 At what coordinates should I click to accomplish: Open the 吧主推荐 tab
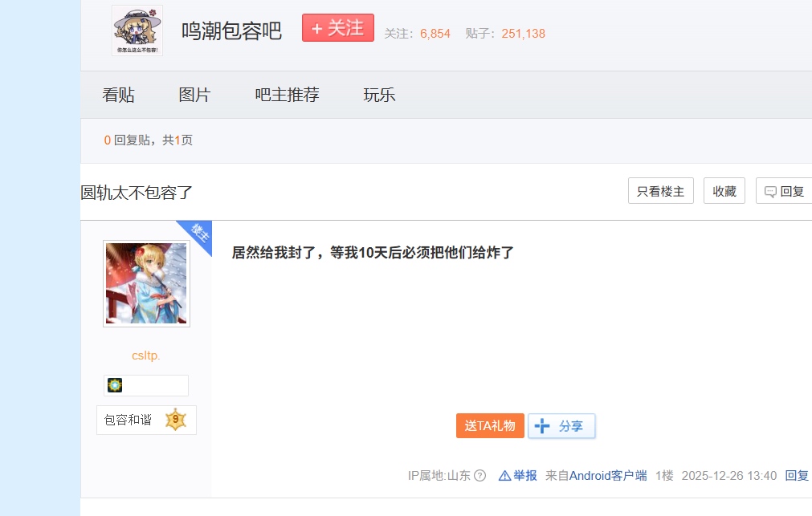click(287, 95)
